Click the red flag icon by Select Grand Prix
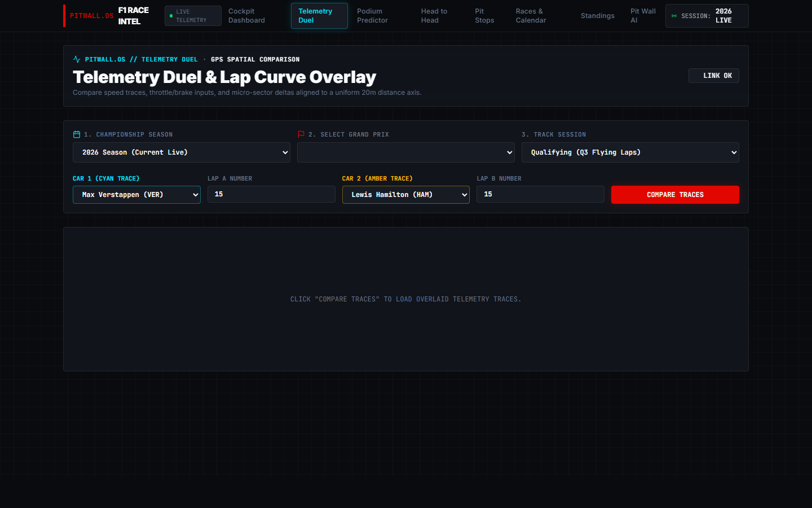 click(x=301, y=134)
